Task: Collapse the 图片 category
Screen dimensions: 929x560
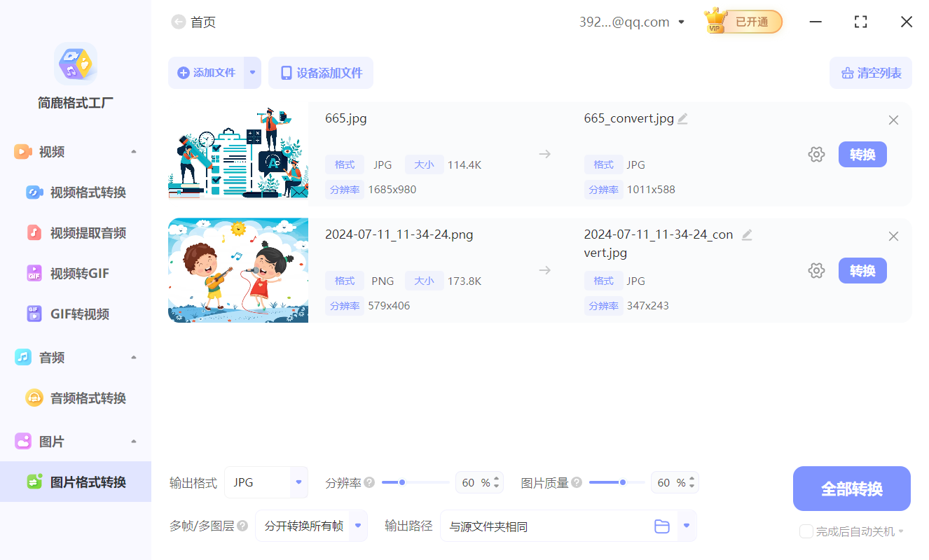Action: [x=133, y=441]
